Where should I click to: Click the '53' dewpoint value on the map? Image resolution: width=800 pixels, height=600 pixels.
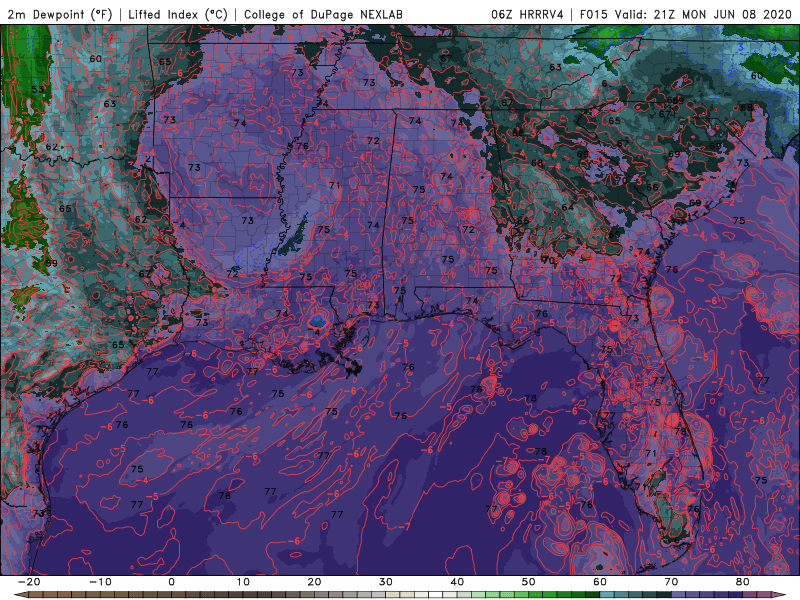coord(38,90)
